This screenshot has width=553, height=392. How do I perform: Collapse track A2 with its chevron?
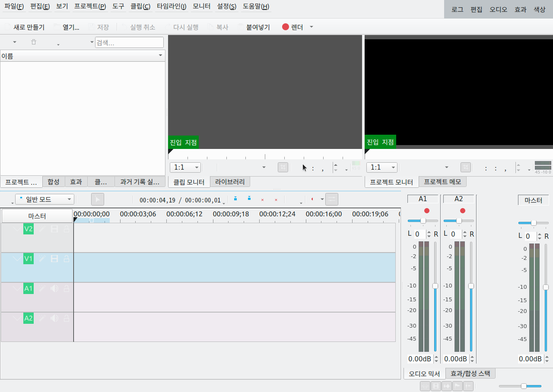pyautogui.click(x=17, y=318)
